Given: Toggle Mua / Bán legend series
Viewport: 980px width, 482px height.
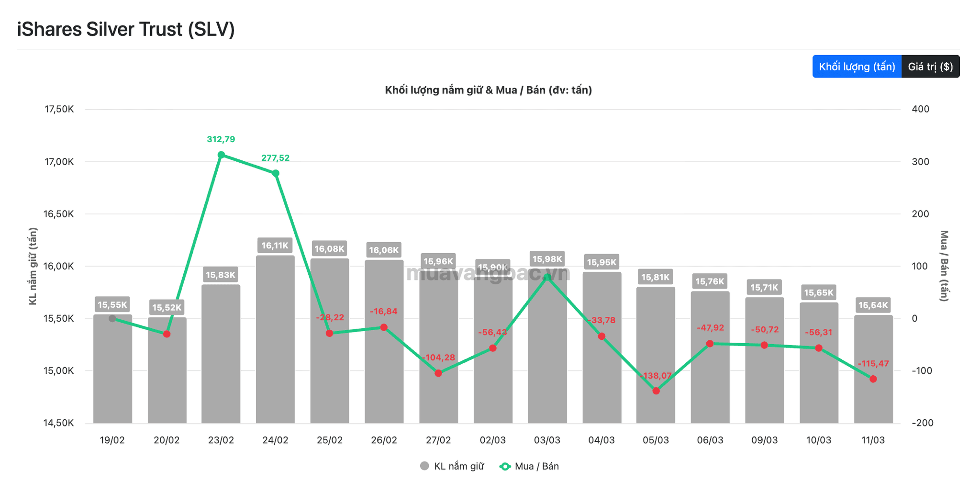Looking at the screenshot, I should coord(529,466).
